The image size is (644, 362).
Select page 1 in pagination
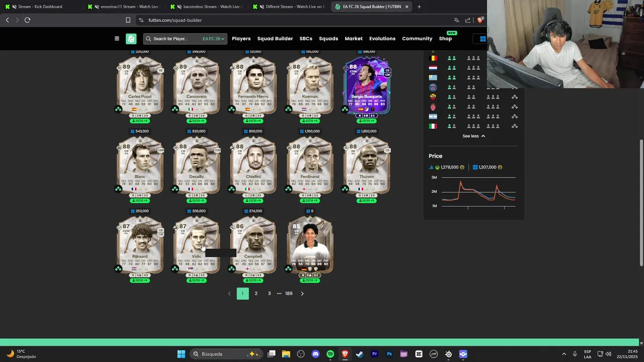243,294
